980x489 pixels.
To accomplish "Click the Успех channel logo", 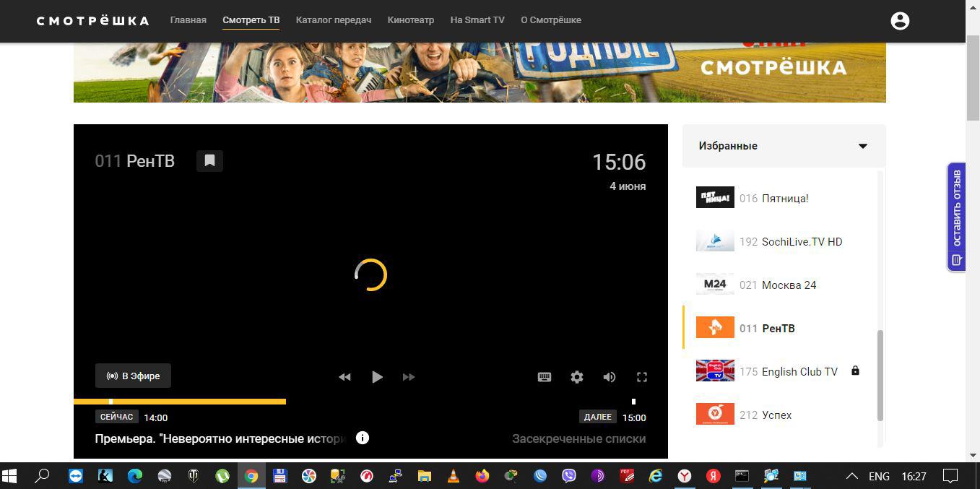I will click(x=715, y=414).
